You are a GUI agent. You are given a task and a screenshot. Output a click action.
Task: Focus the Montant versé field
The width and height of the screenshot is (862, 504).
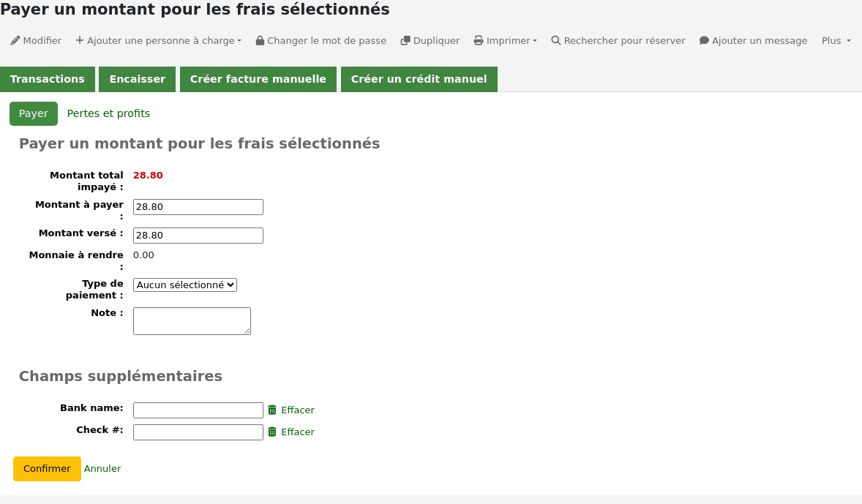[x=198, y=236]
